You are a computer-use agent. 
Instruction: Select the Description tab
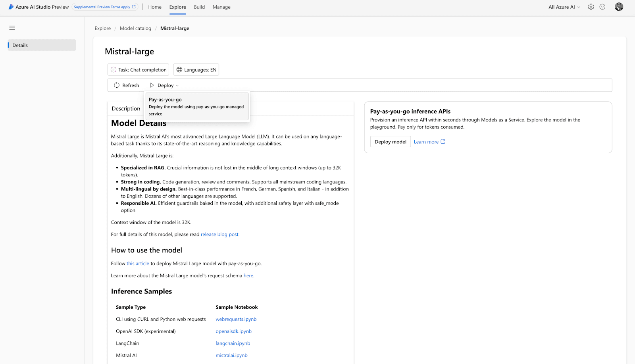[x=126, y=108]
